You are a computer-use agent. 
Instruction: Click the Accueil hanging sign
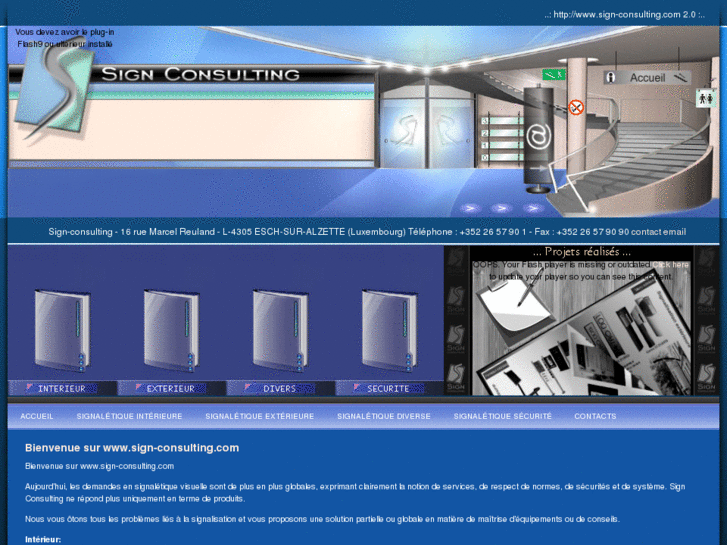tap(647, 77)
